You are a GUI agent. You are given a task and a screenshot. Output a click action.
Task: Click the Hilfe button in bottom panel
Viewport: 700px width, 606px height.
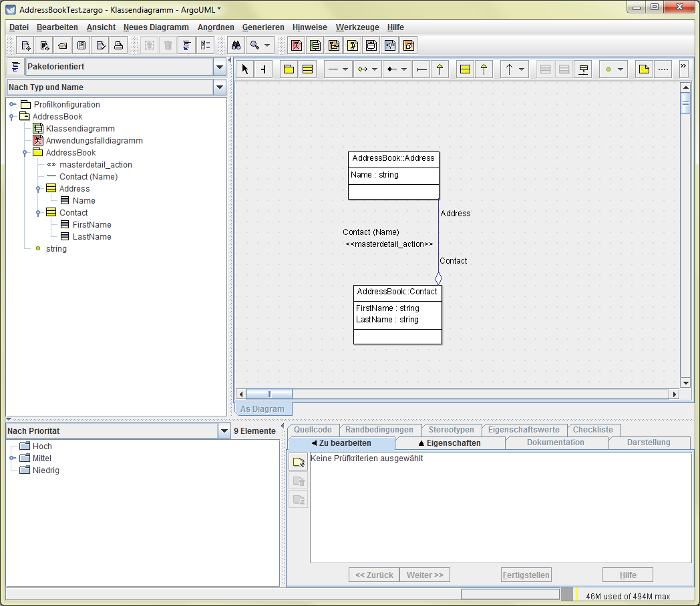(x=627, y=575)
